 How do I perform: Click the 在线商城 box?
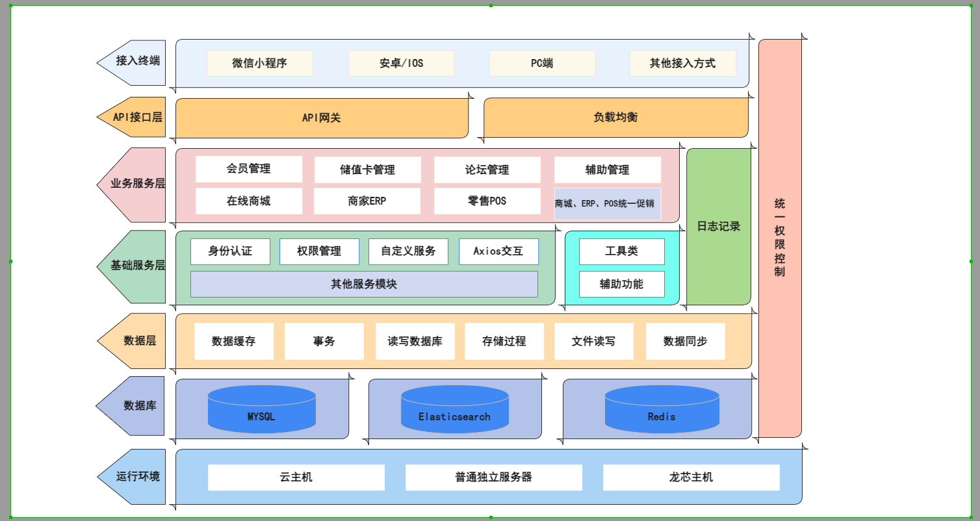click(249, 201)
